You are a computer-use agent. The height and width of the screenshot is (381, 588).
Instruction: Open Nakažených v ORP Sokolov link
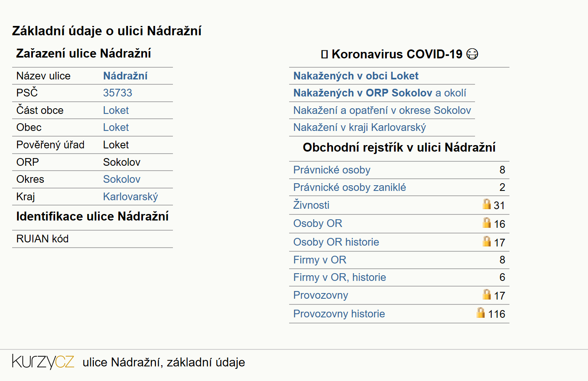[x=363, y=93]
